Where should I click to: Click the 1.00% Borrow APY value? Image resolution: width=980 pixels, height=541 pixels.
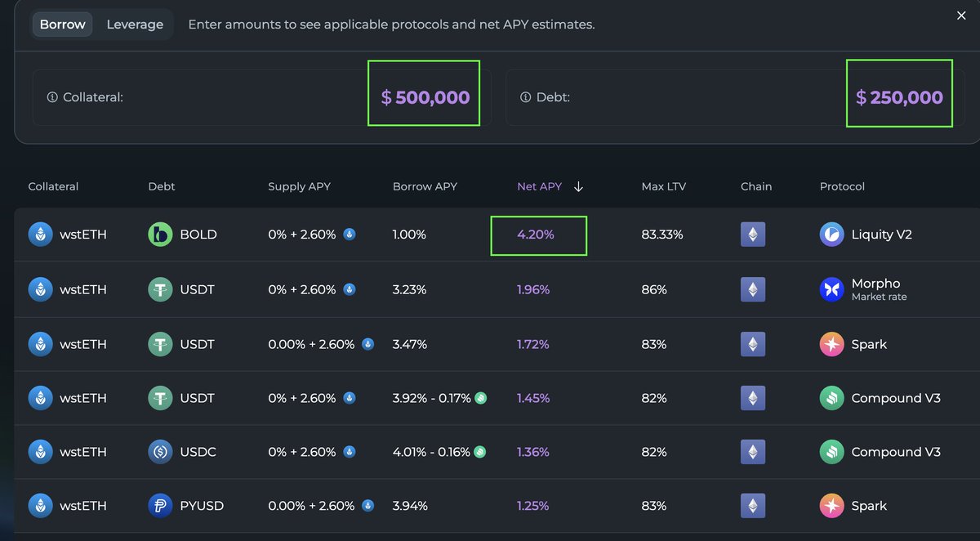pos(409,235)
